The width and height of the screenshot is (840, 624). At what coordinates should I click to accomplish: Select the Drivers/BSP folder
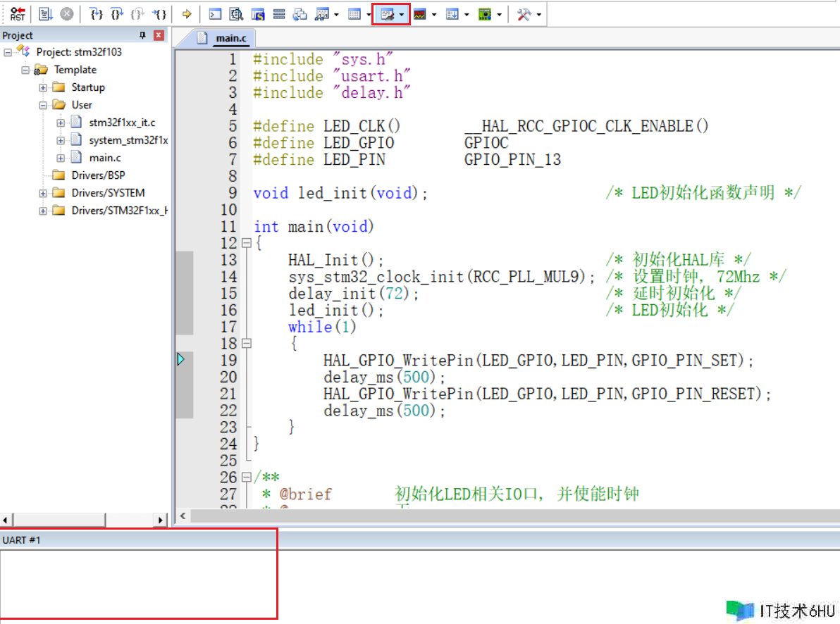point(98,175)
